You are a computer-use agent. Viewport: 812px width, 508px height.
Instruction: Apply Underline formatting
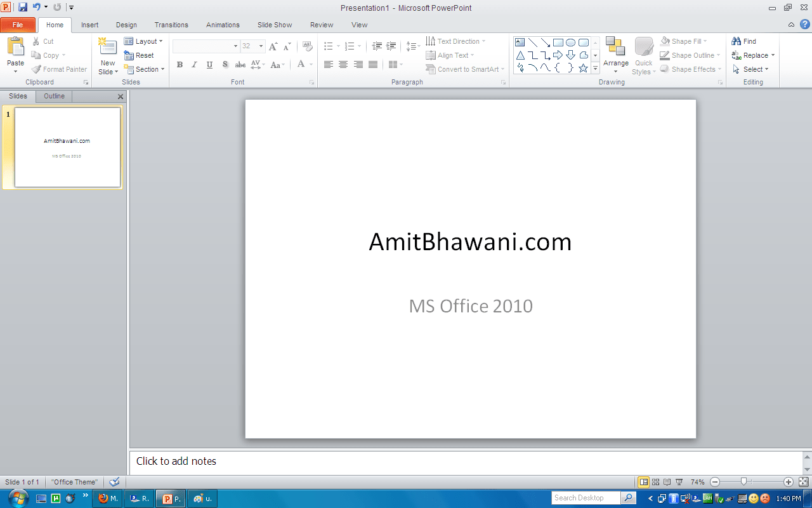coord(209,64)
